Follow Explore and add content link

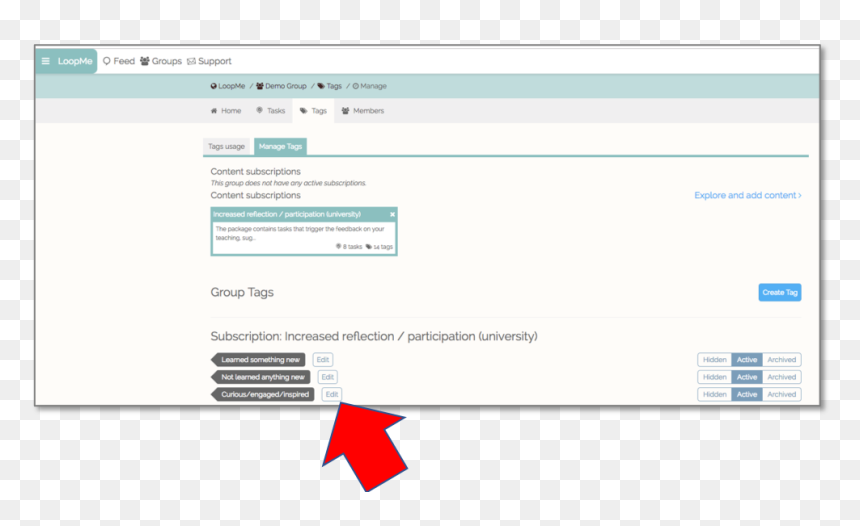click(x=748, y=195)
